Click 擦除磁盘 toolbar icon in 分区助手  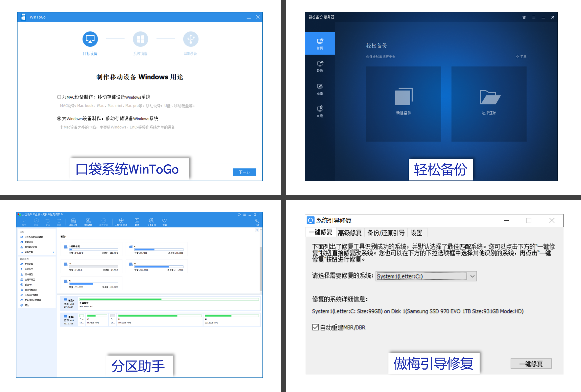click(x=88, y=222)
